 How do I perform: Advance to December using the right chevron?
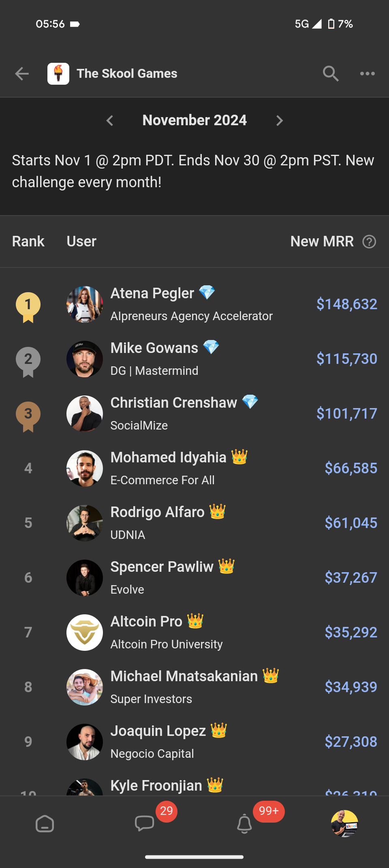pos(280,120)
